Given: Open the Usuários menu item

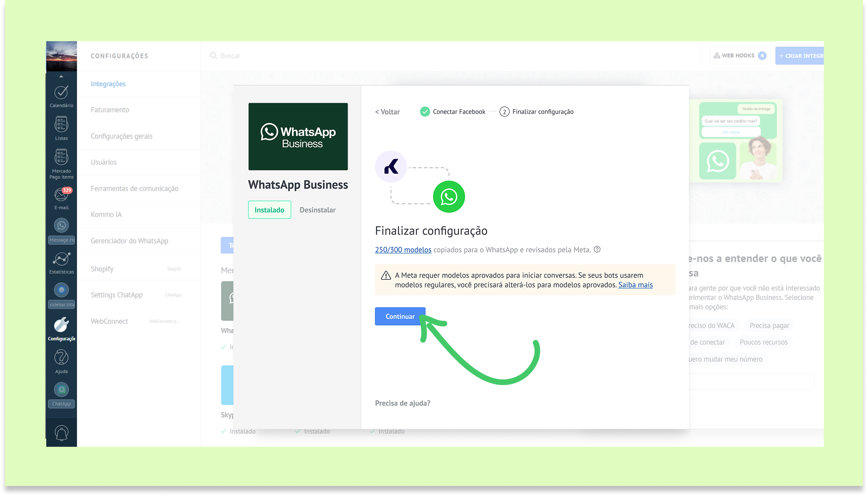Looking at the screenshot, I should coord(103,162).
